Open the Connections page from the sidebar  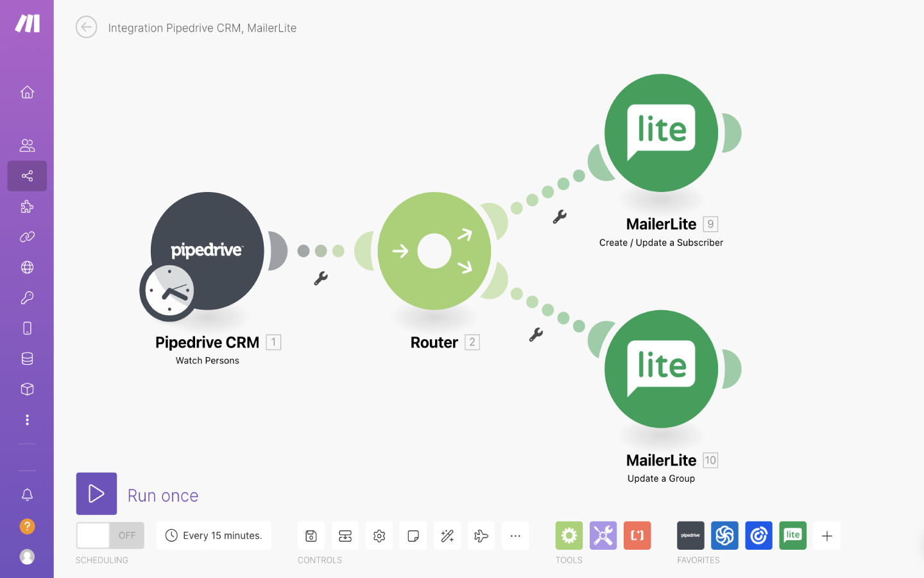click(27, 236)
